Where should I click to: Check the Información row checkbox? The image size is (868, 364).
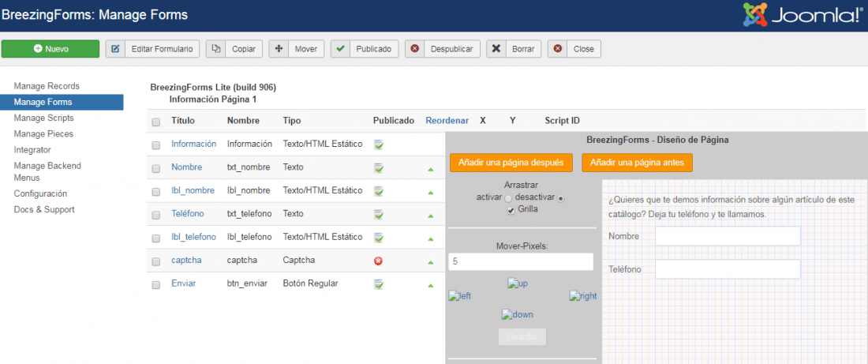coord(156,145)
